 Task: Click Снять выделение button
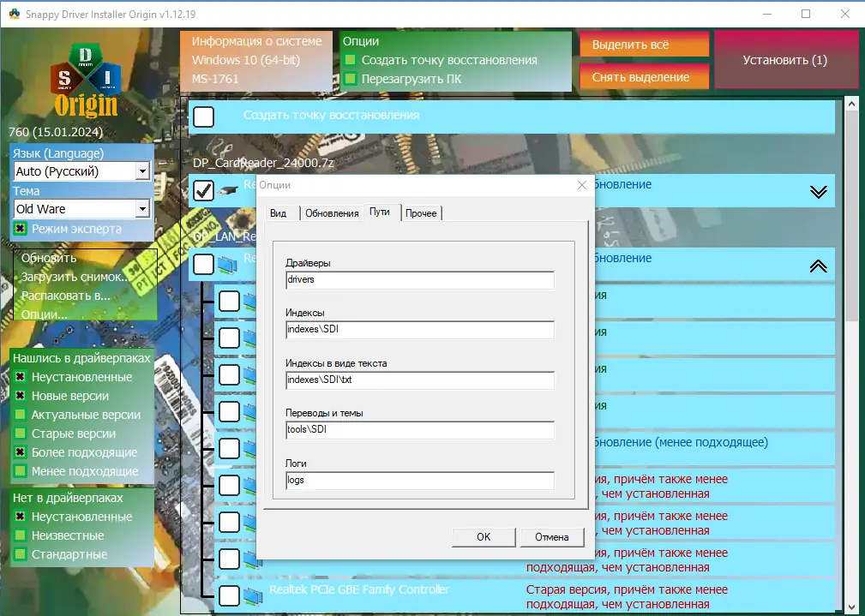click(645, 77)
